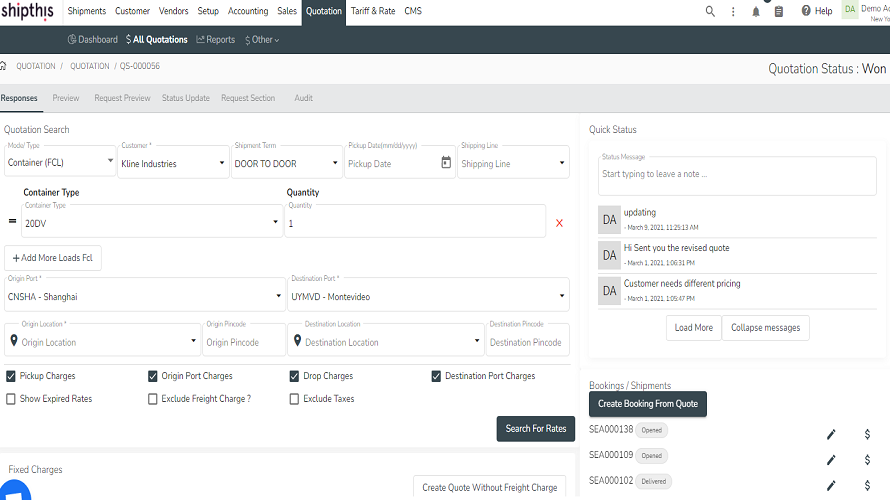Image resolution: width=890 pixels, height=500 pixels.
Task: Edit booking SEA000138 with pencil icon
Action: [x=831, y=434]
